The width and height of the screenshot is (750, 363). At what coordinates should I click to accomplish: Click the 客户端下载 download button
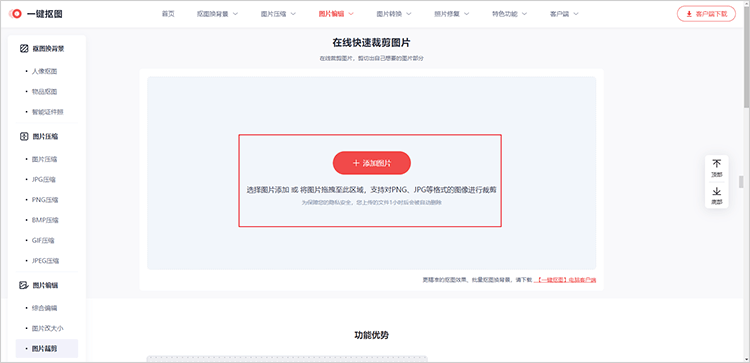click(x=706, y=14)
